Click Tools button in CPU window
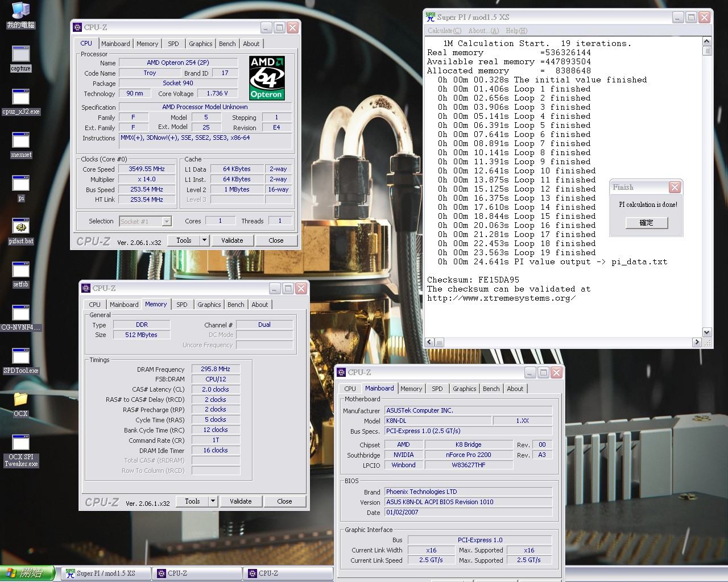The image size is (728, 582). 184,240
